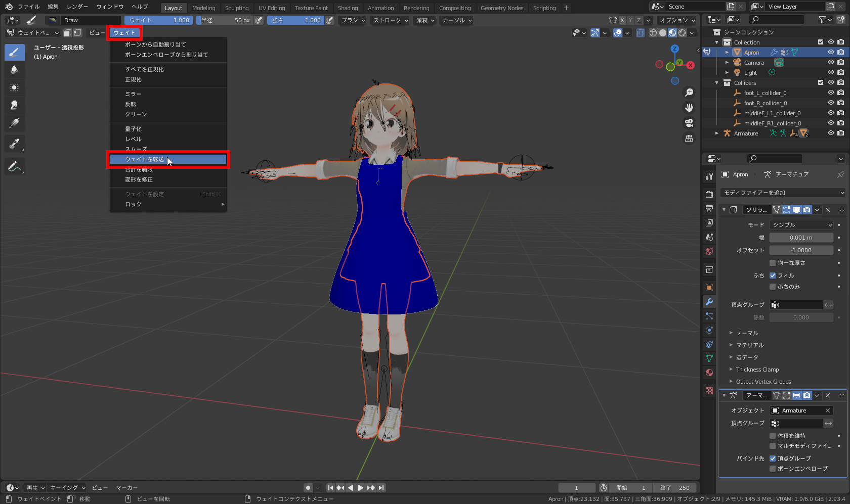Switch to the Sculpting workspace tab
The height and width of the screenshot is (504, 850).
[x=236, y=8]
